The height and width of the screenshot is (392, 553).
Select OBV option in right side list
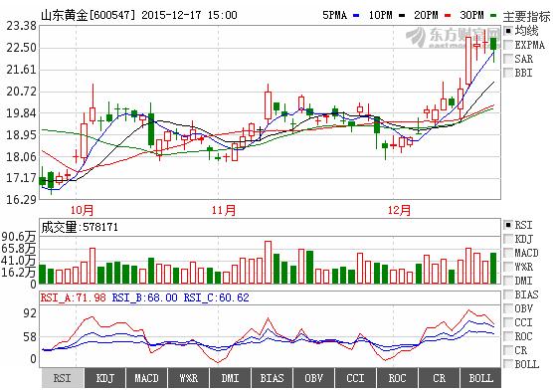click(x=508, y=308)
